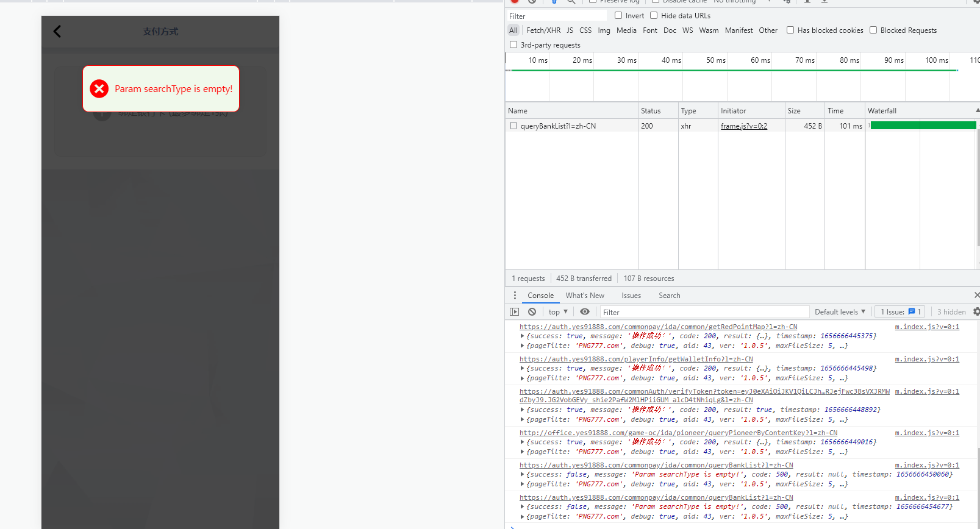The width and height of the screenshot is (980, 529).
Task: Filter network requests by WS
Action: pyautogui.click(x=688, y=30)
